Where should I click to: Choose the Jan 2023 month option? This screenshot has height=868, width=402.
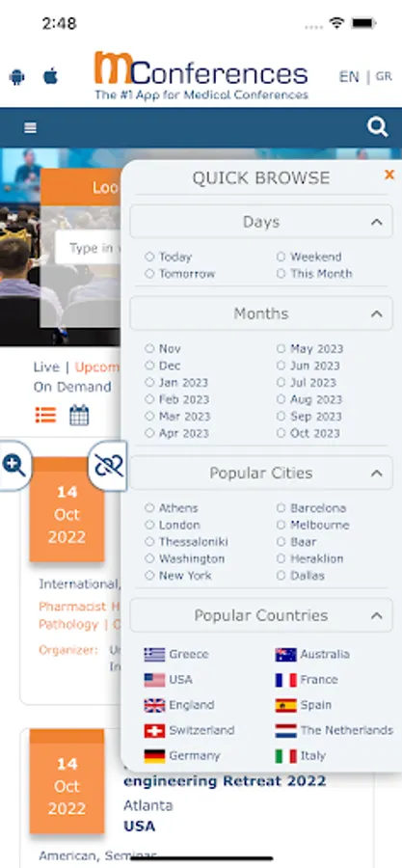[x=176, y=383]
